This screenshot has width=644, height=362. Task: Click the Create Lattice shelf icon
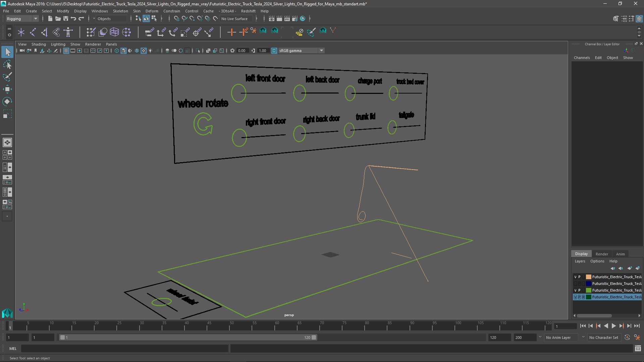[114, 32]
